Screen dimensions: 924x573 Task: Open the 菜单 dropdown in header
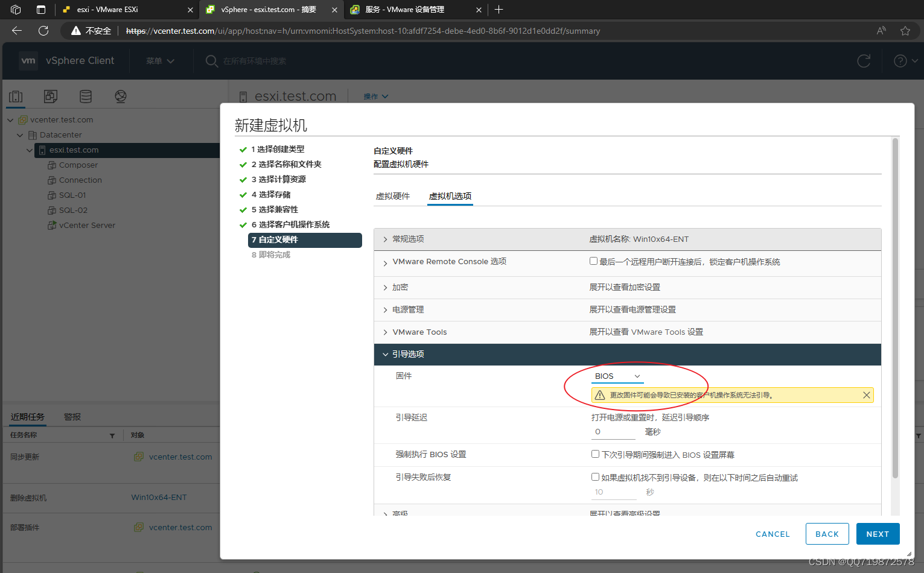pyautogui.click(x=160, y=61)
